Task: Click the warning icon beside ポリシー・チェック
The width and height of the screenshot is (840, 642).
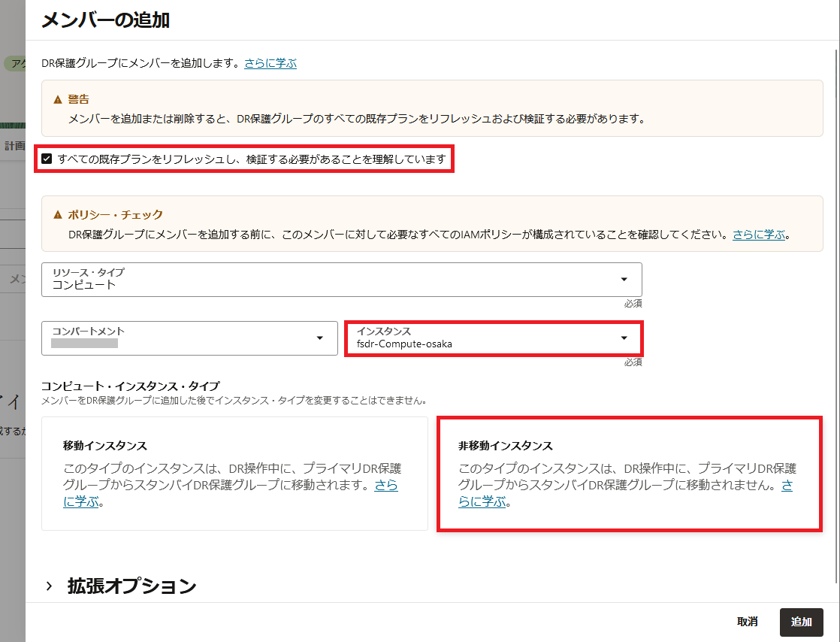Action: coord(58,215)
